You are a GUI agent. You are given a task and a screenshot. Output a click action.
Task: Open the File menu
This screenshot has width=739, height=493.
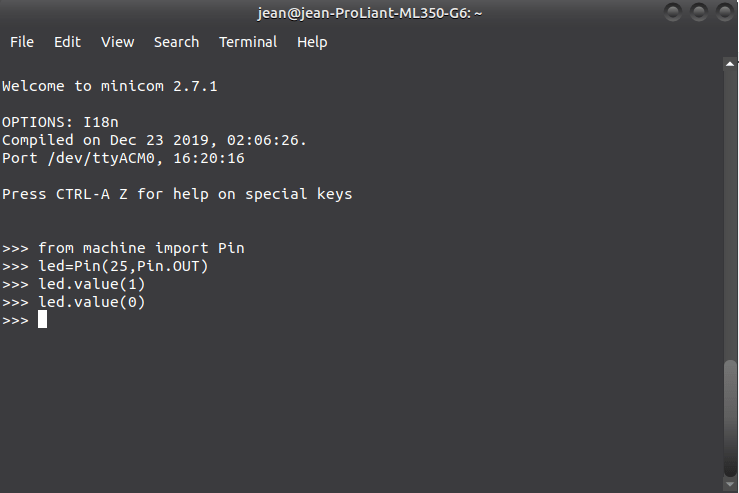[x=22, y=42]
